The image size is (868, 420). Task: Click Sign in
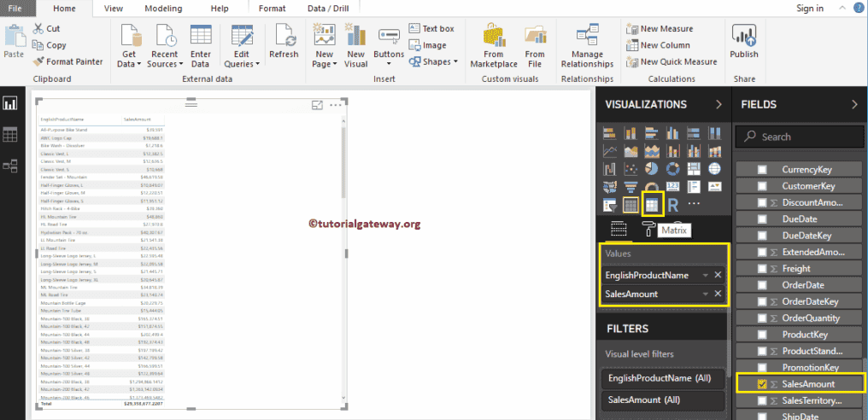pos(810,8)
